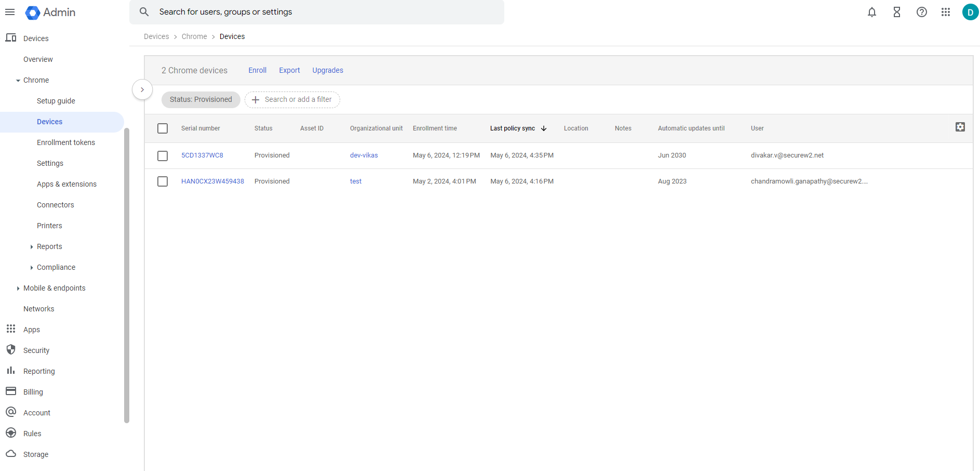
Task: Toggle the select-all devices checkbox
Action: point(163,128)
